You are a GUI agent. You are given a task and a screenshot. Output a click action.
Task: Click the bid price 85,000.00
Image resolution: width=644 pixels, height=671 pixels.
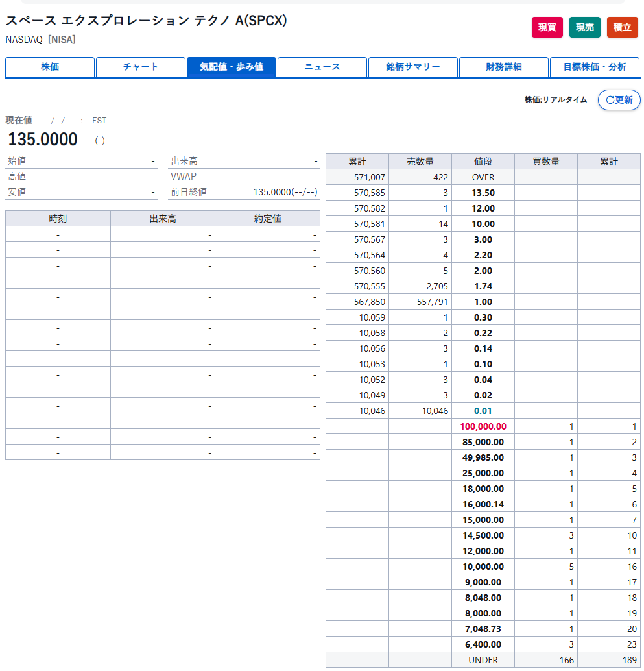tap(483, 442)
